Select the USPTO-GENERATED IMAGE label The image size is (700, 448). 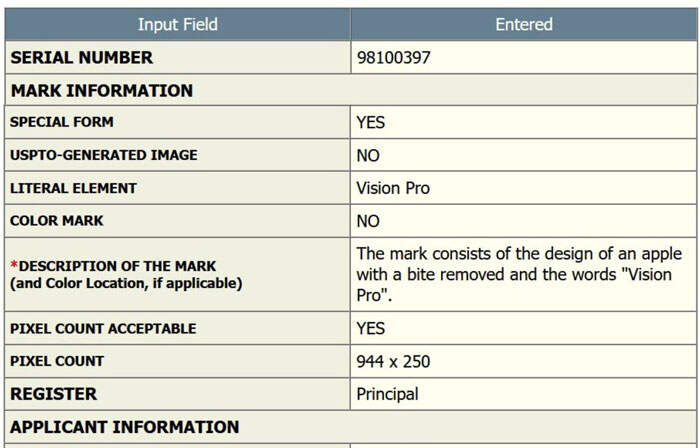coord(103,155)
